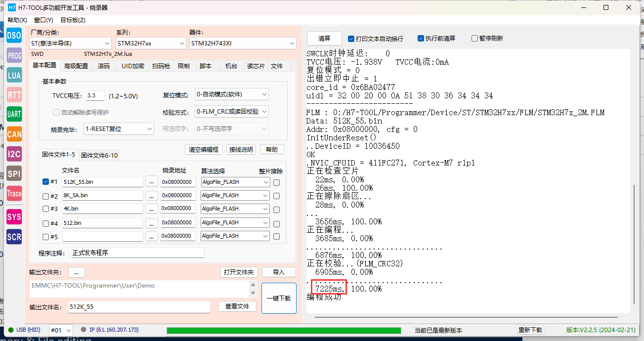Screen dimensions: 644x341
Task: Open the SPI tool
Action: click(14, 173)
